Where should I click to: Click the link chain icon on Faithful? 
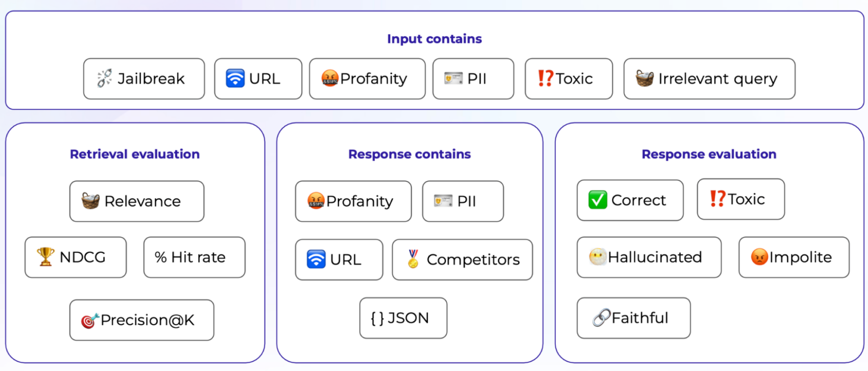[601, 318]
